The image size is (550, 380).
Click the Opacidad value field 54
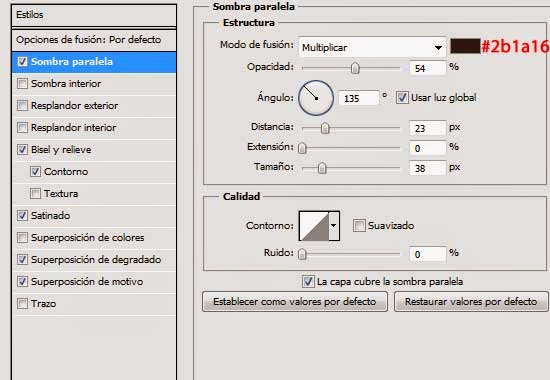point(428,68)
